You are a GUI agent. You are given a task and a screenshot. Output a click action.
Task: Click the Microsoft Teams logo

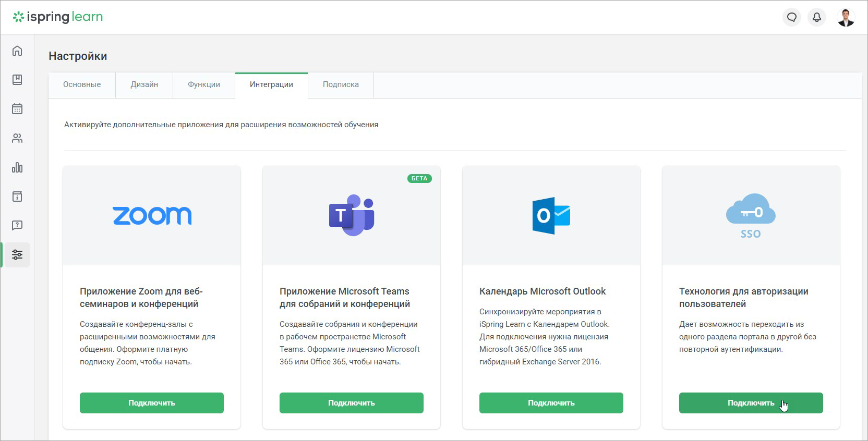pyautogui.click(x=352, y=215)
